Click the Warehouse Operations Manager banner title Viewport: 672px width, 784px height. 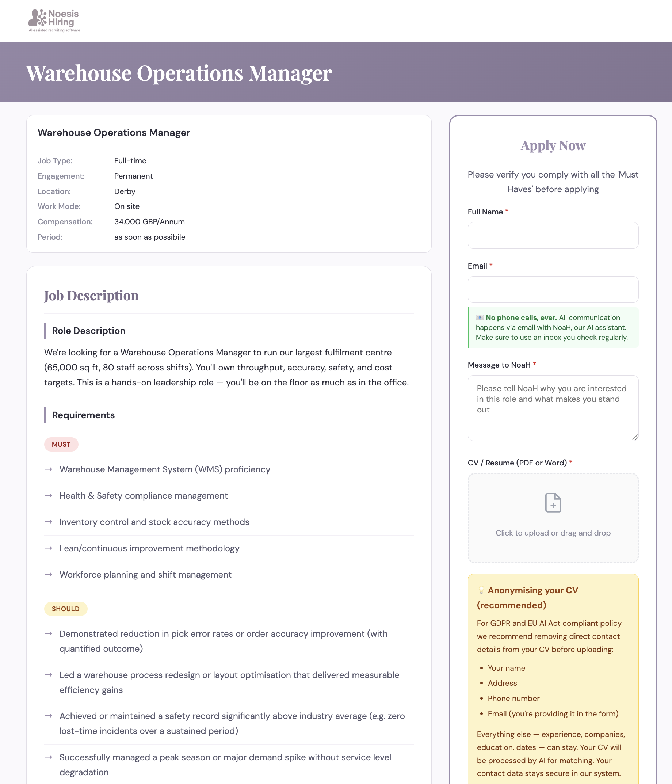tap(179, 73)
